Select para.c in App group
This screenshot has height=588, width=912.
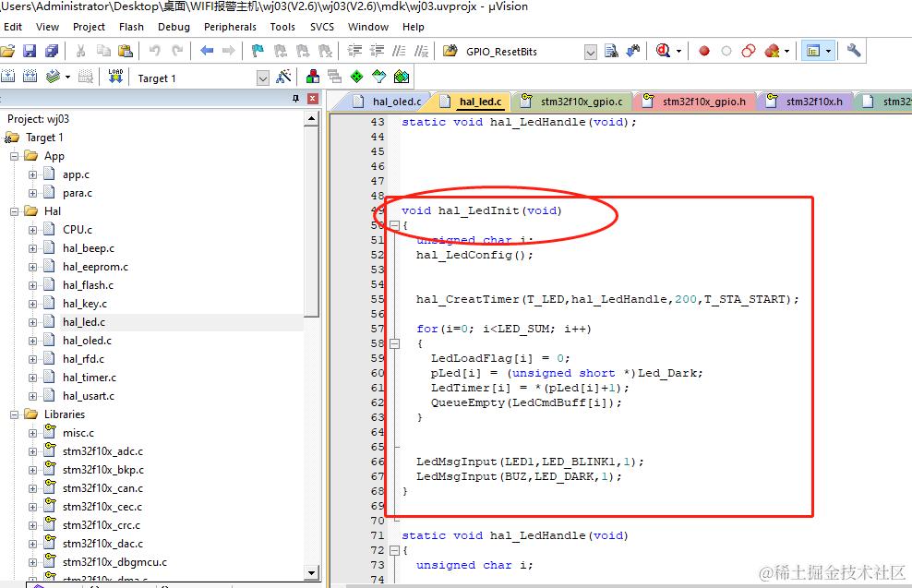point(78,193)
